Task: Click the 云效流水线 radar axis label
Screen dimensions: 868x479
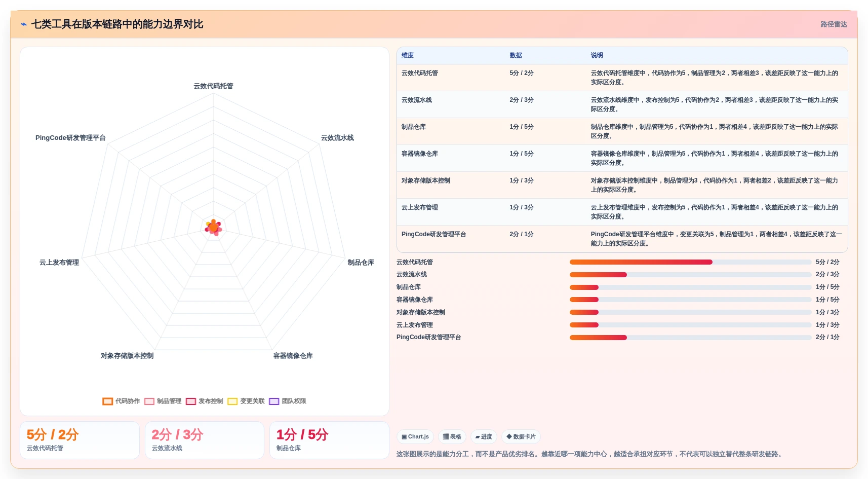Action: click(x=337, y=138)
